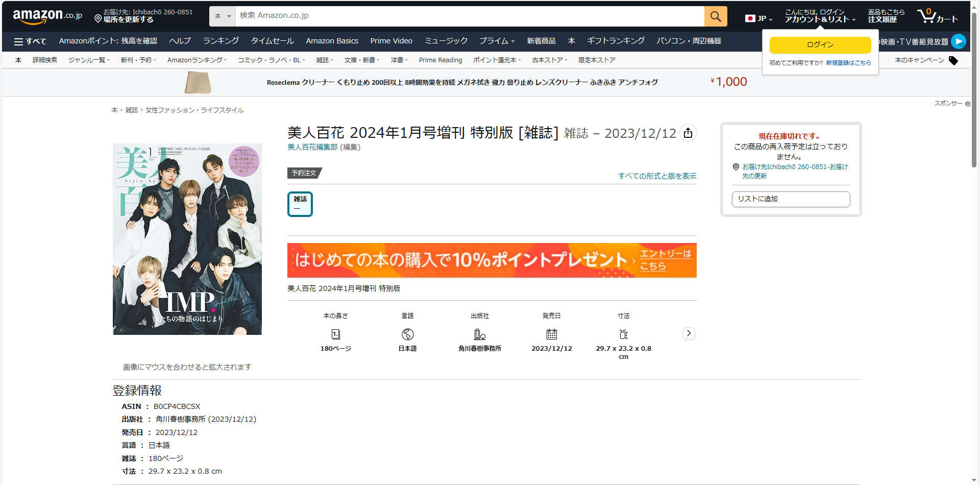Click the Japan flag language icon
The height and width of the screenshot is (485, 980).
pos(750,18)
